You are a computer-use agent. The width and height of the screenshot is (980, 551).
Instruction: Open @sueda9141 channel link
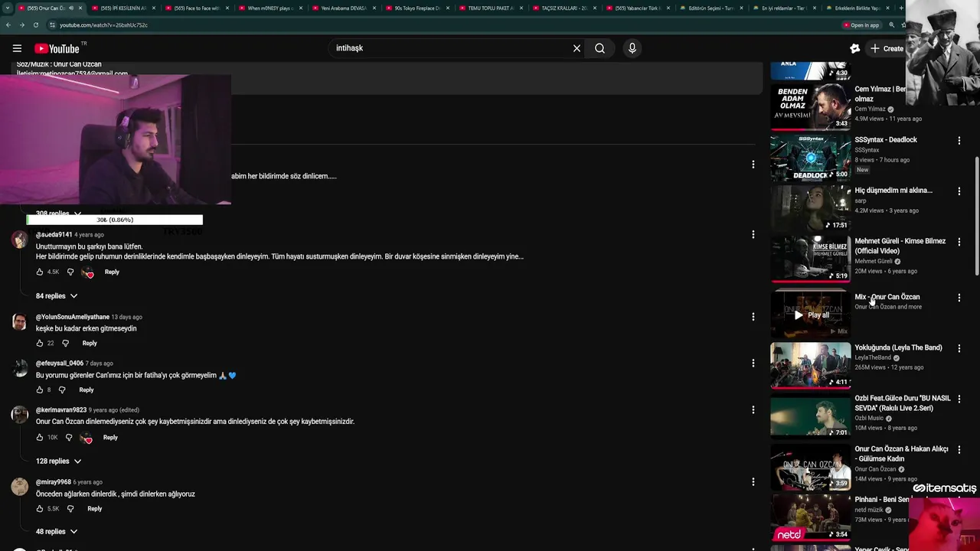pos(54,235)
